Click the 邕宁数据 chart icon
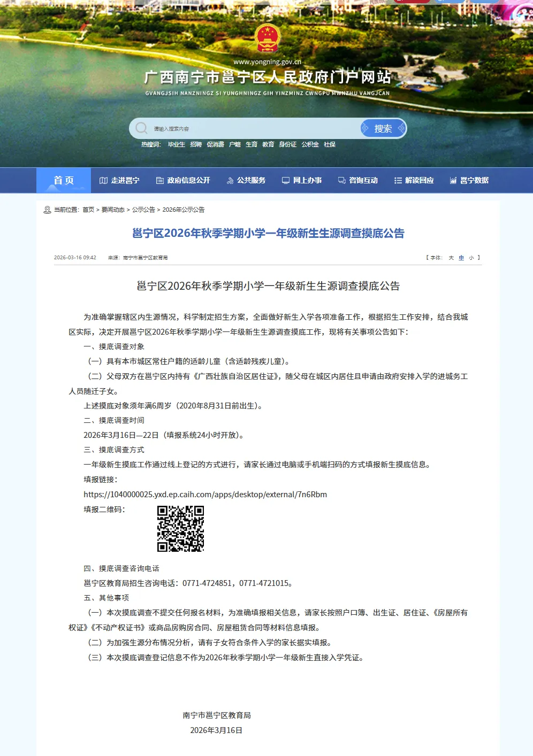533x756 pixels. pyautogui.click(x=453, y=181)
